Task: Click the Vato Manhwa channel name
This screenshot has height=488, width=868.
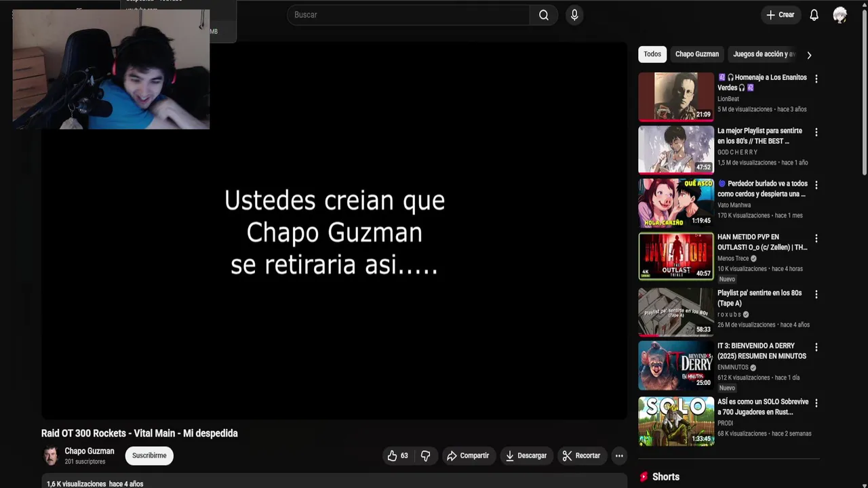Action: (x=734, y=205)
